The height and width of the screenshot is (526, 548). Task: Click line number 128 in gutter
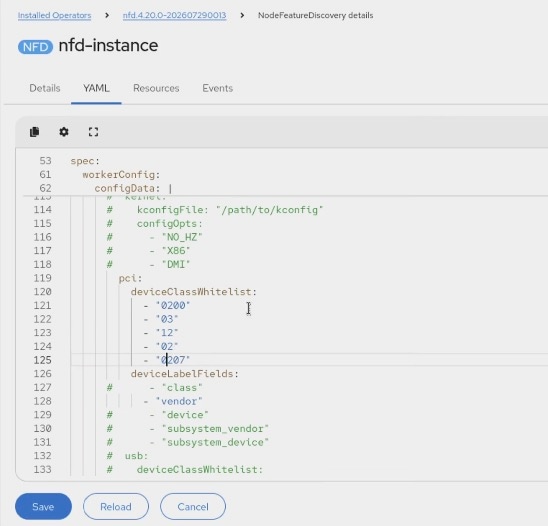42,401
